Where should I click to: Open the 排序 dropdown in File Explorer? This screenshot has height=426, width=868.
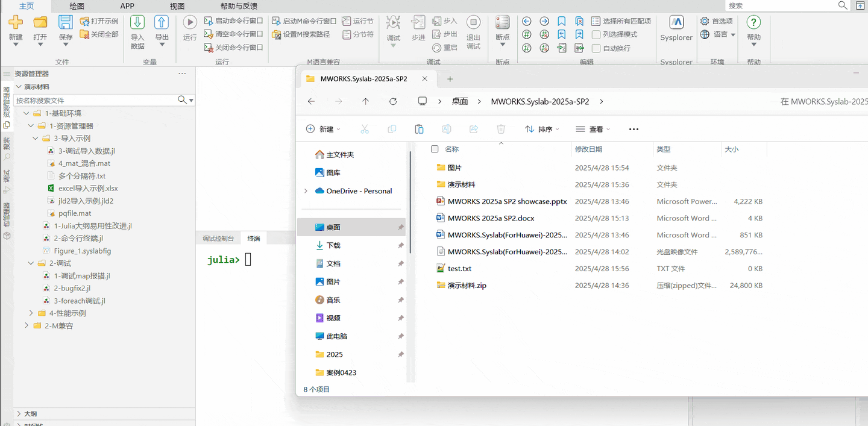[x=542, y=129]
